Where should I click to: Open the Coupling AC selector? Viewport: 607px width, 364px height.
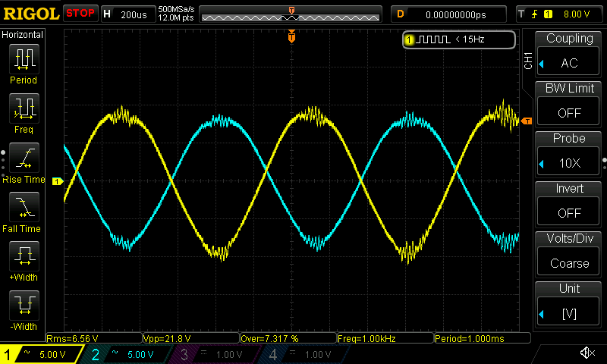click(x=569, y=52)
